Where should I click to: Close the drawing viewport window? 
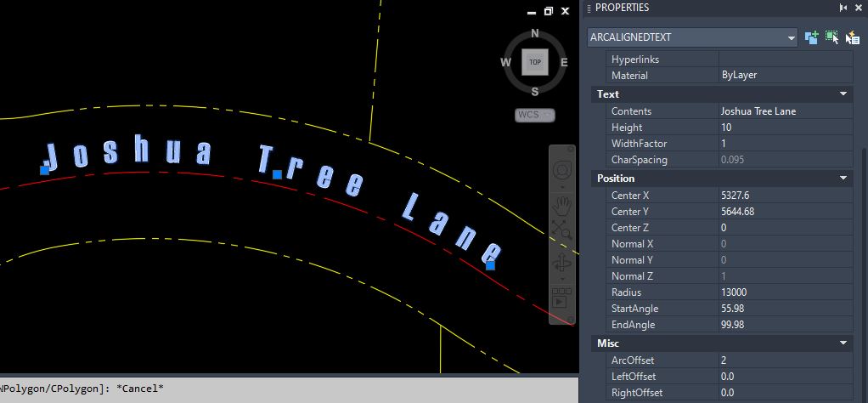[565, 11]
